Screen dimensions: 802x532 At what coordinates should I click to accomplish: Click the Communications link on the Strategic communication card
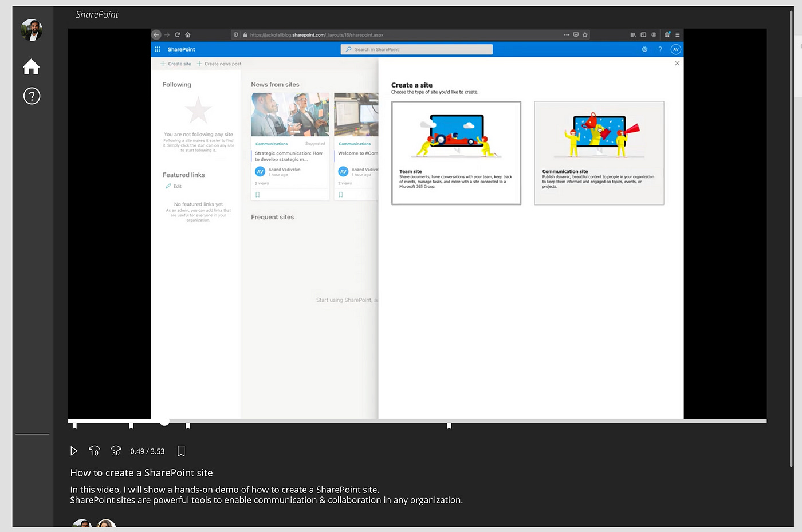click(272, 144)
